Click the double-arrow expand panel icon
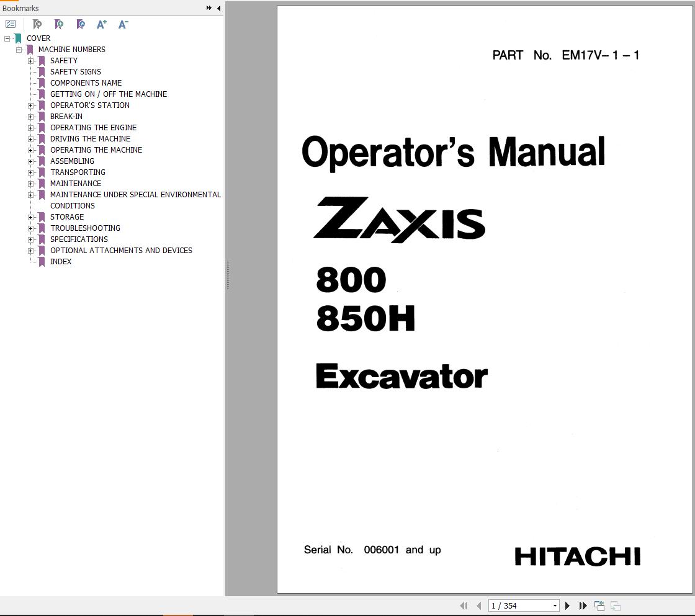 tap(208, 8)
